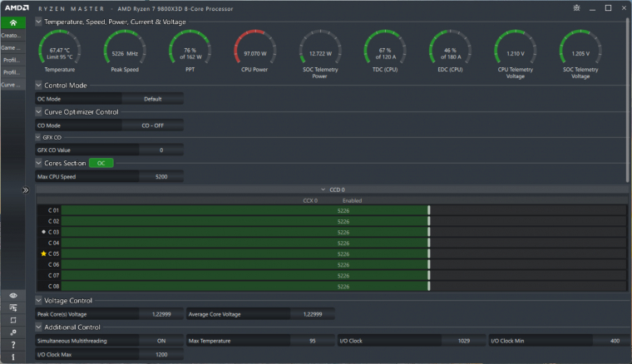The width and height of the screenshot is (632, 364).
Task: Click the Peak Speed gauge
Action: pyautogui.click(x=125, y=51)
